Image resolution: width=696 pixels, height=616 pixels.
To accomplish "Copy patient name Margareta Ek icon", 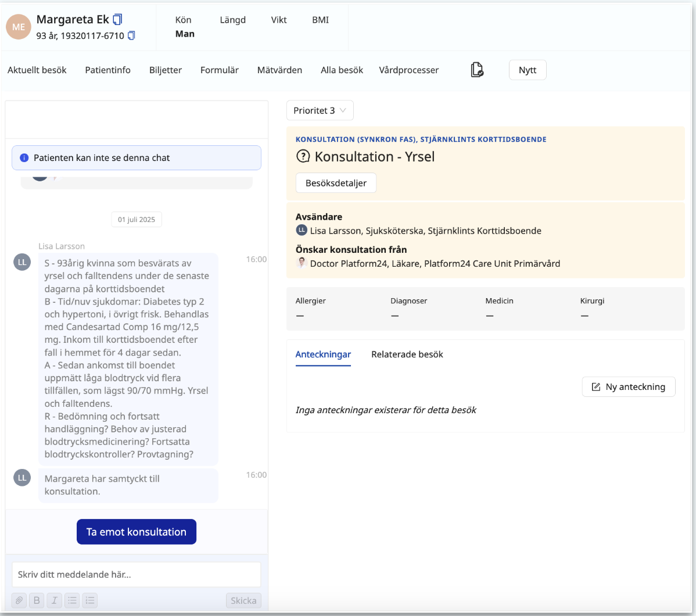I will 117,20.
